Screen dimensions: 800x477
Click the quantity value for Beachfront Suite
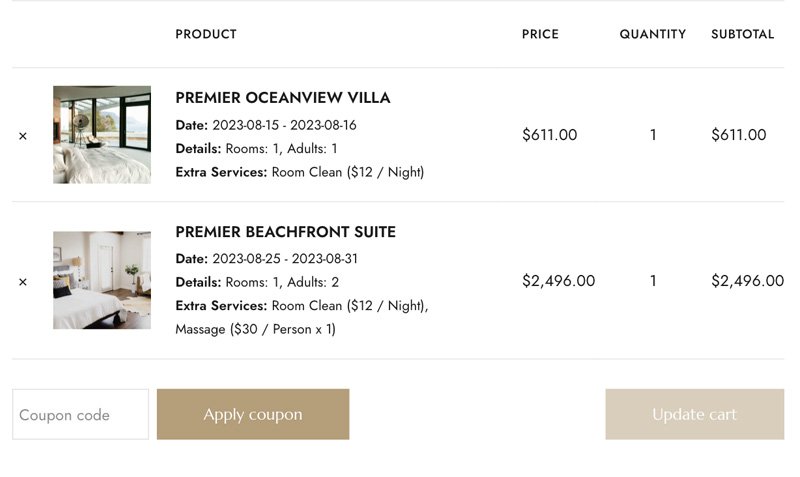click(653, 281)
